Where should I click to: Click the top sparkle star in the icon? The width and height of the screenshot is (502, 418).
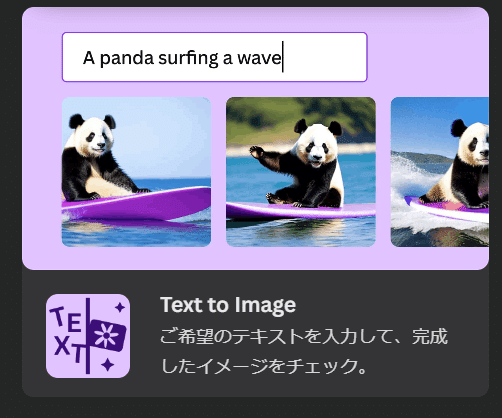pyautogui.click(x=120, y=307)
